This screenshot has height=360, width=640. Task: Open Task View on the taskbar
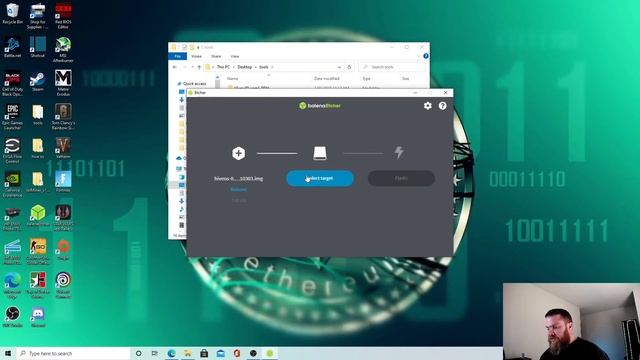155,353
